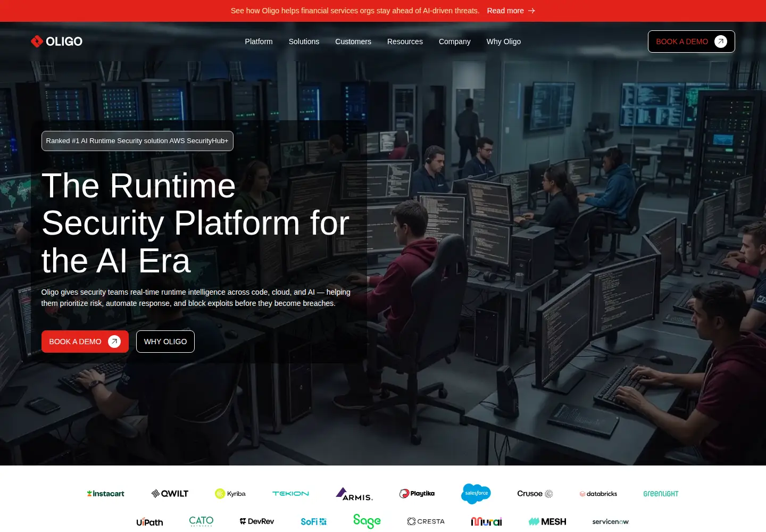The width and height of the screenshot is (766, 532).
Task: Open the Customers menu
Action: click(x=353, y=41)
